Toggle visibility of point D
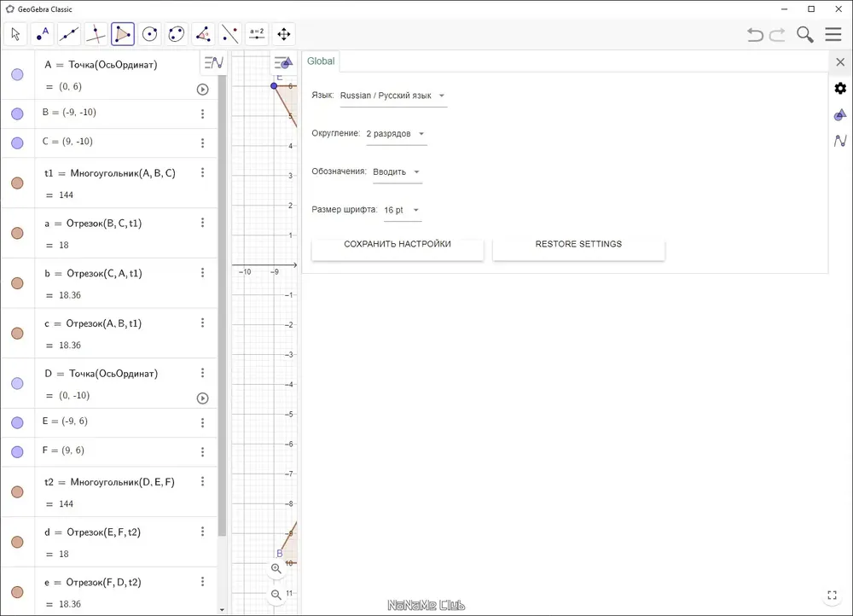The height and width of the screenshot is (616, 853). pyautogui.click(x=17, y=383)
